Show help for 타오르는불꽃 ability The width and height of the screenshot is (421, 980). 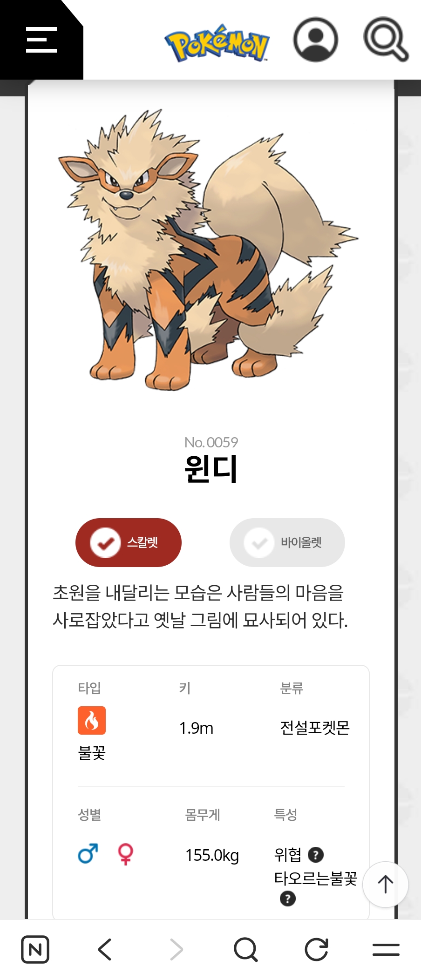[288, 898]
